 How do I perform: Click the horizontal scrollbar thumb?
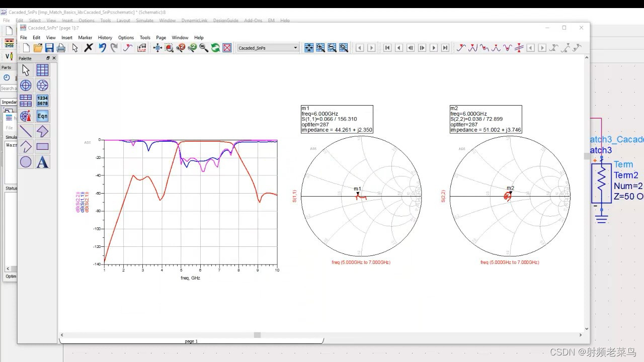pos(257,335)
